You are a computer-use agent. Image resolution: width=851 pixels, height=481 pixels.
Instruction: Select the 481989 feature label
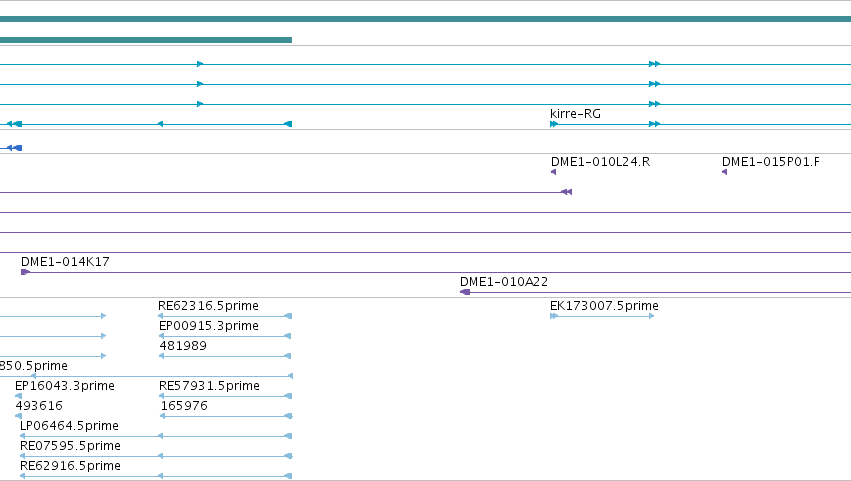[x=183, y=346]
